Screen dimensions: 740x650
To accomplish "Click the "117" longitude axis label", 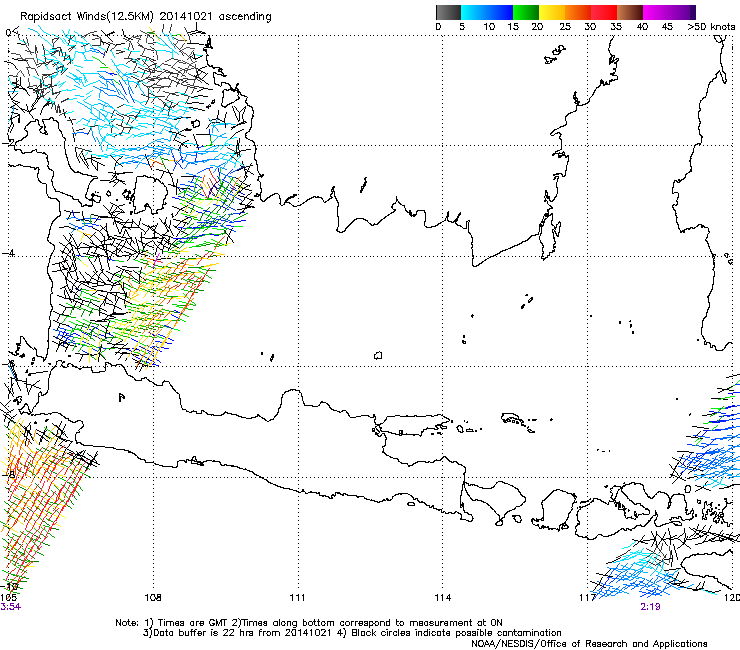I will (587, 598).
